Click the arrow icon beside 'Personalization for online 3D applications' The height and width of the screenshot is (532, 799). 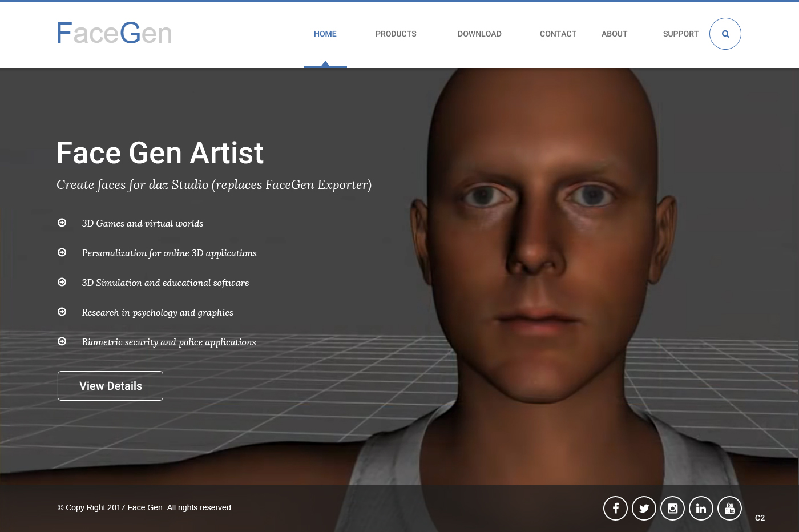pos(62,252)
